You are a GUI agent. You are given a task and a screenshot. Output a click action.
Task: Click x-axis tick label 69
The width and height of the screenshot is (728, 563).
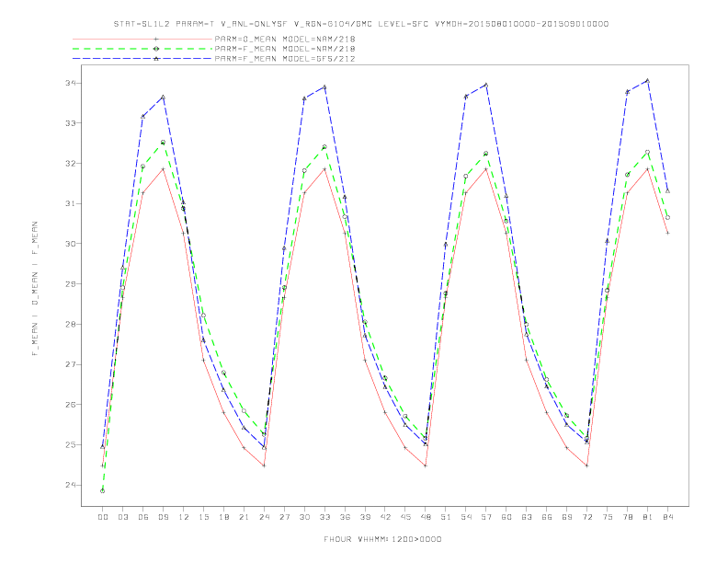(x=567, y=517)
